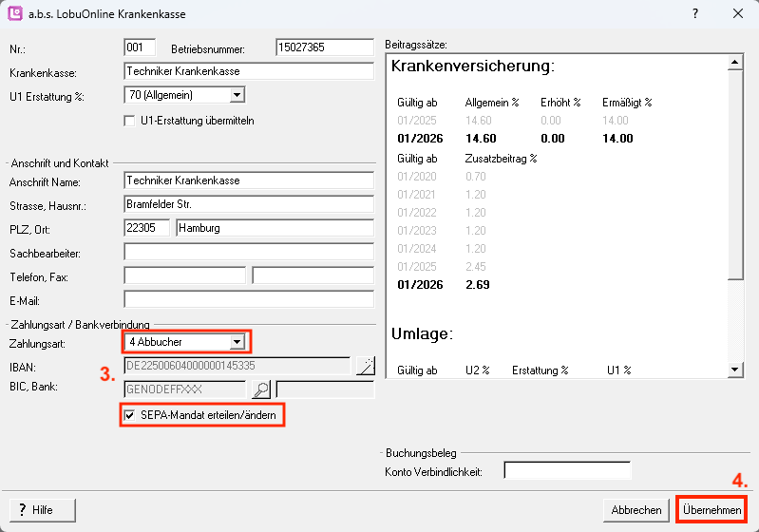
Task: Click the Abbrechen button
Action: [x=636, y=510]
